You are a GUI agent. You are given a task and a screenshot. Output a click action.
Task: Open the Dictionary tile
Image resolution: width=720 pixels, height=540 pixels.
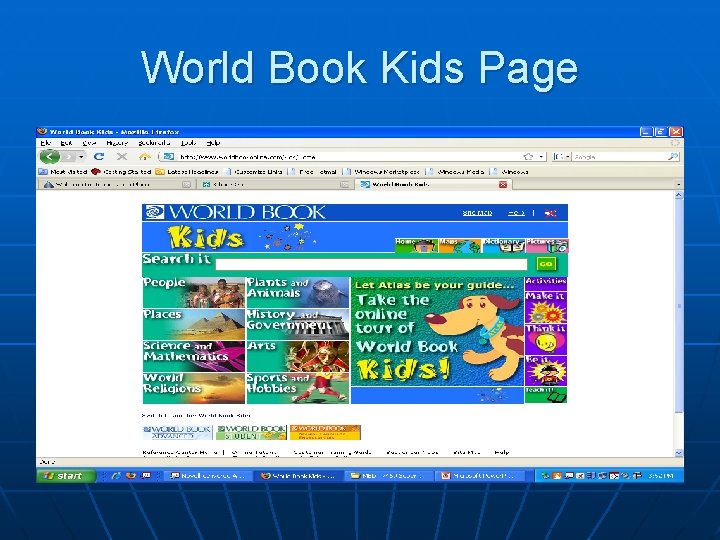[x=503, y=246]
